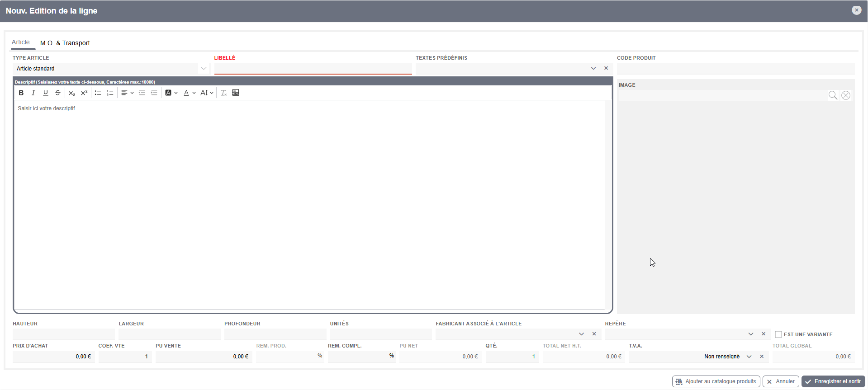The image size is (868, 390).
Task: Click Ajouter au catalogue produits button
Action: click(716, 381)
